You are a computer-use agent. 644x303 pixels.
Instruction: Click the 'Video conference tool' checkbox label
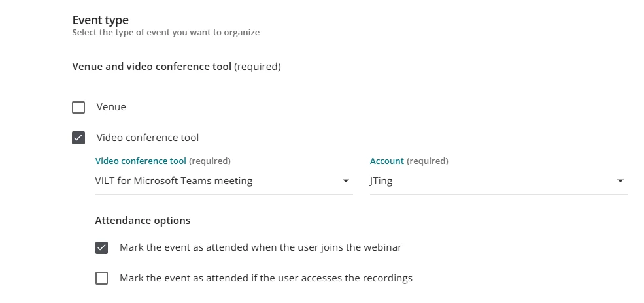point(148,138)
